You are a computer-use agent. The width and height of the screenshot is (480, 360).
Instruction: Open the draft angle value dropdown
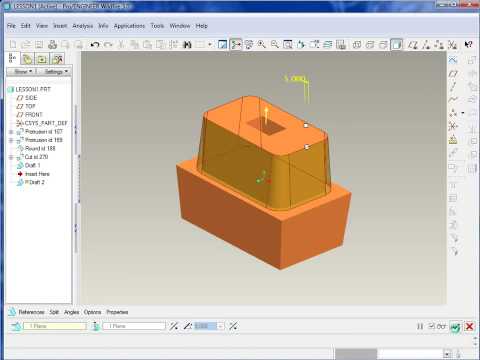coord(220,326)
